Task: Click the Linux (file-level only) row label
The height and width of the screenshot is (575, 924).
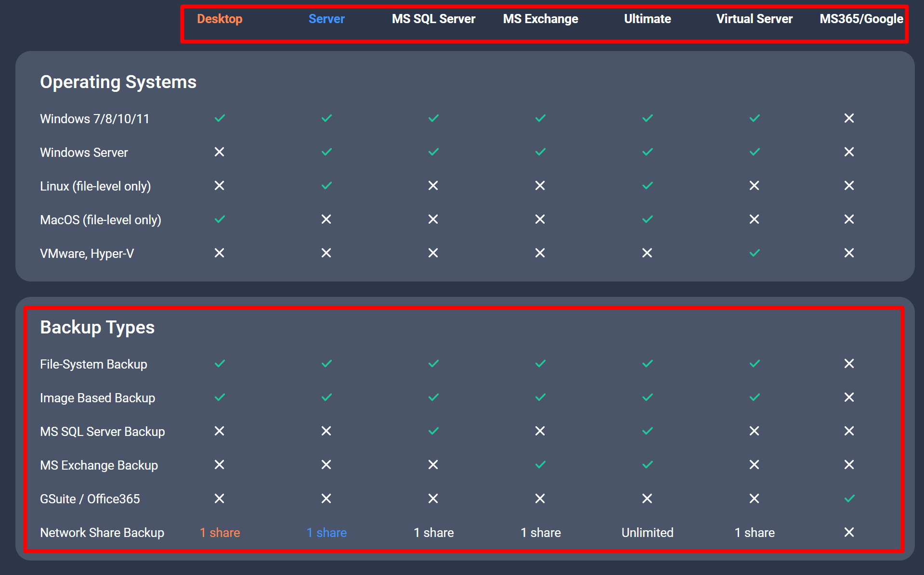Action: point(95,186)
